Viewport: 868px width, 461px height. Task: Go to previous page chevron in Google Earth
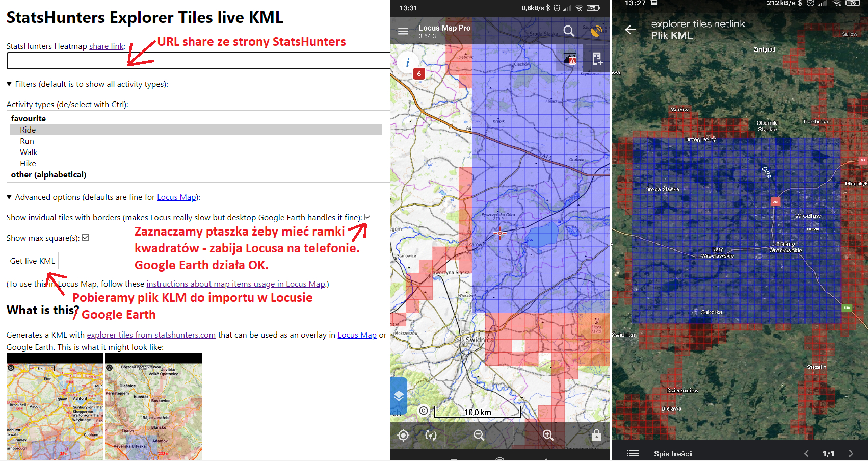click(806, 453)
